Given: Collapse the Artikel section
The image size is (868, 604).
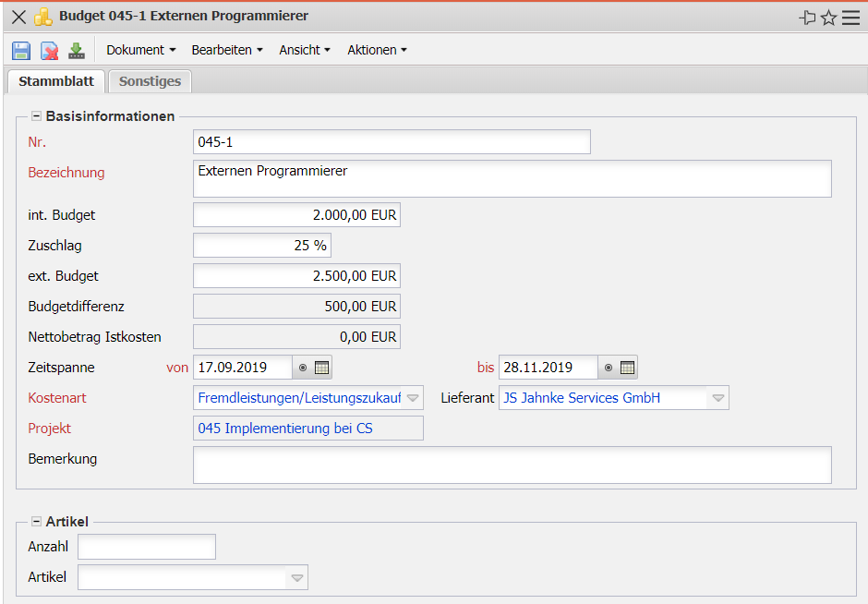Looking at the screenshot, I should click(x=37, y=522).
